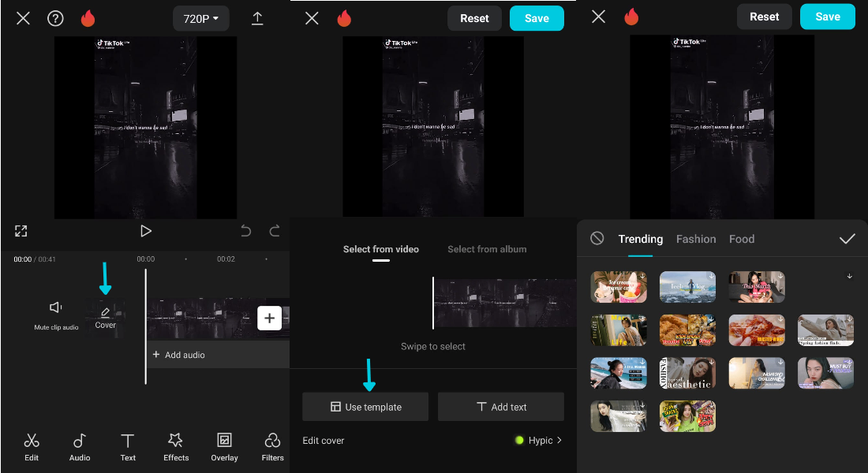
Task: Open the Text tool
Action: [128, 447]
